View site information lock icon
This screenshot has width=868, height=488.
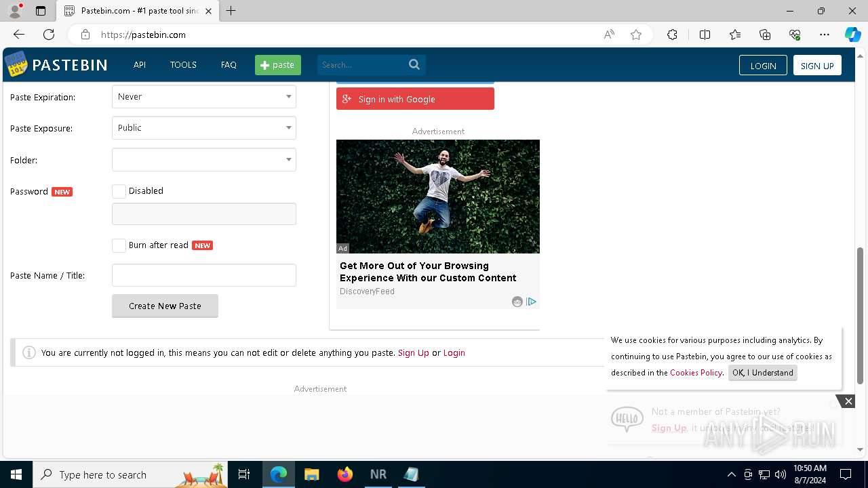click(x=85, y=35)
